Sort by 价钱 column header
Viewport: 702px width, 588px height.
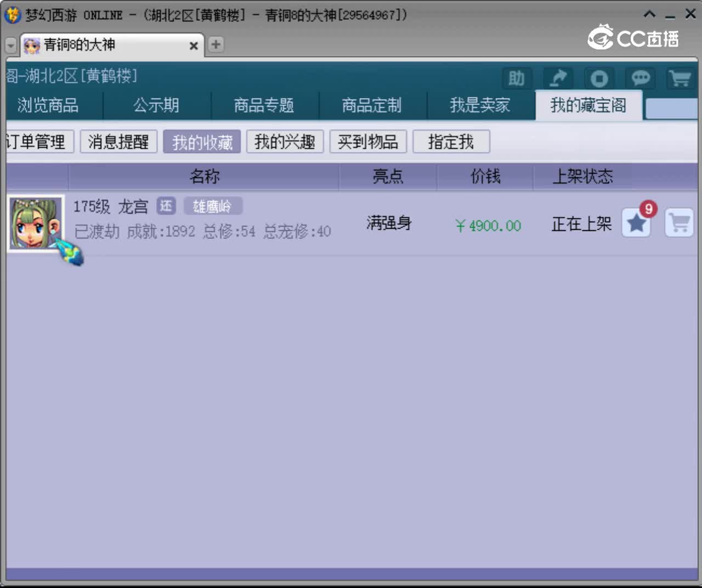[x=485, y=177]
